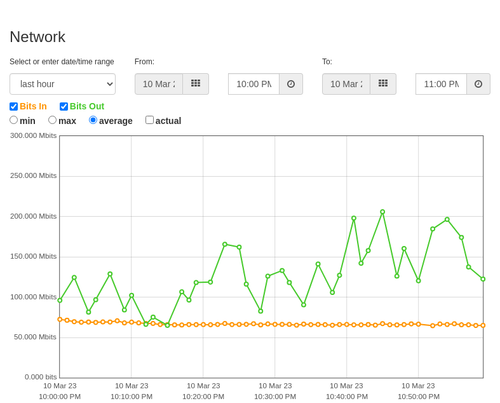
Task: Open the From time clock picker icon
Action: [x=291, y=84]
